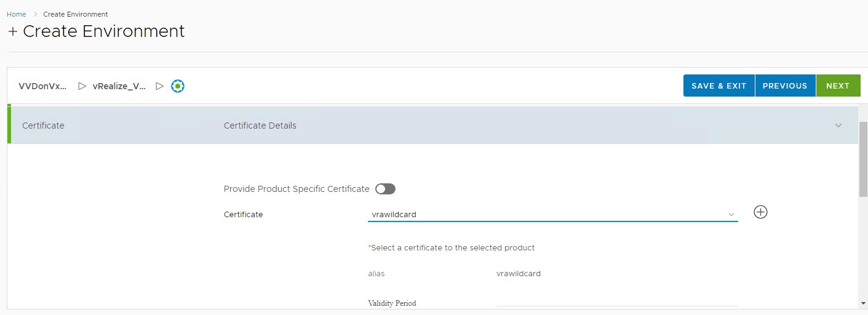Enable Provide Product Specific Certificate toggle
868x315 pixels.
[x=385, y=189]
